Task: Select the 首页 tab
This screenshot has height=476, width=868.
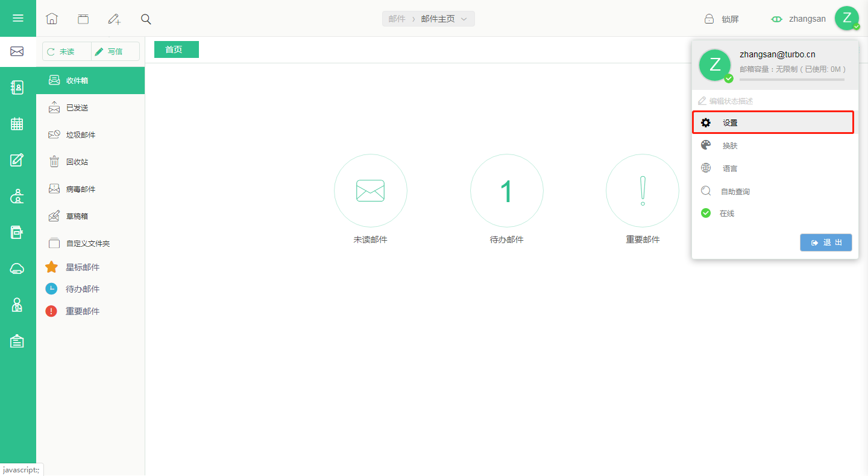Action: pos(177,49)
